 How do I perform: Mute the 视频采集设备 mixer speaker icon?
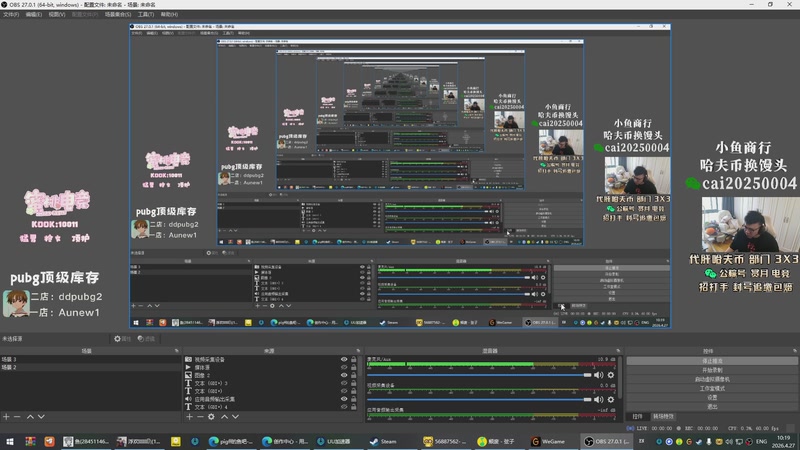point(598,399)
